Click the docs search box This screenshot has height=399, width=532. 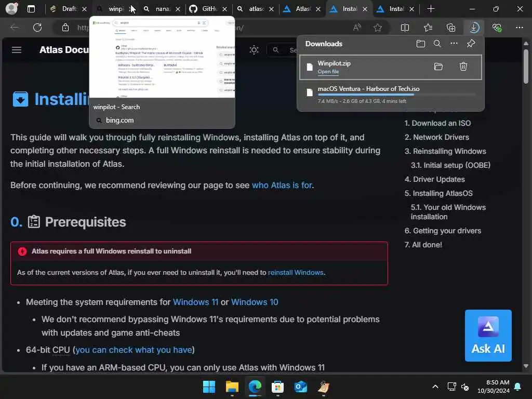coord(282,50)
